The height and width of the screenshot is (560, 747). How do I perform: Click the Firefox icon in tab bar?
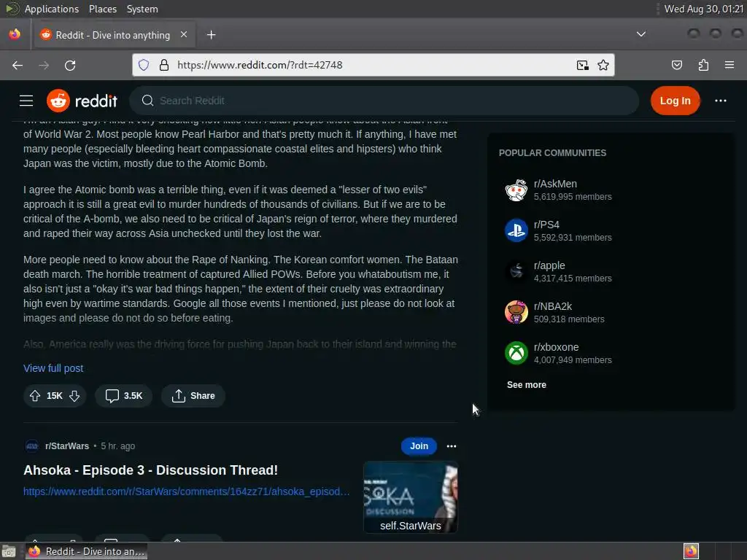tap(15, 34)
